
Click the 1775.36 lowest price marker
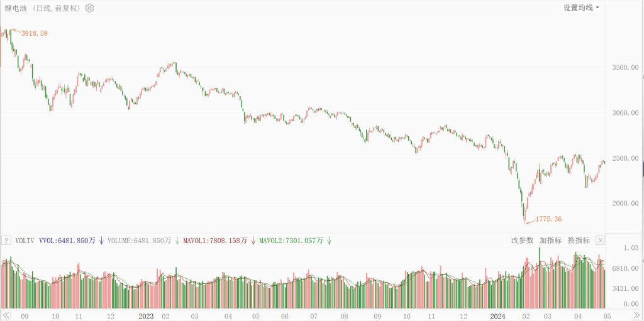coord(547,219)
